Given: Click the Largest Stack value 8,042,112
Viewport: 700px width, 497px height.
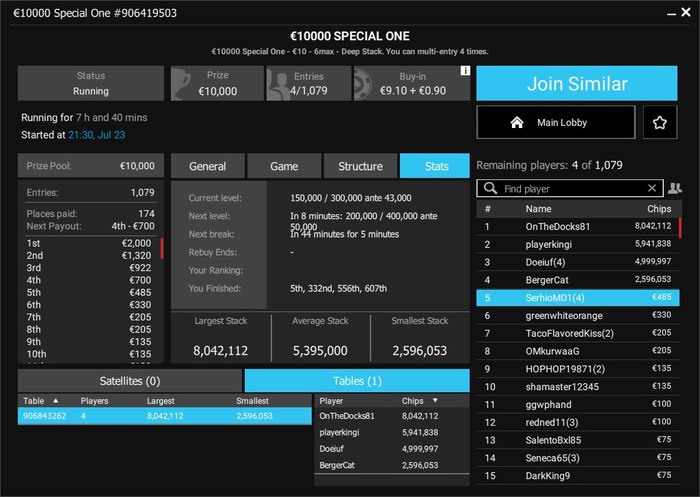Looking at the screenshot, I should click(221, 351).
